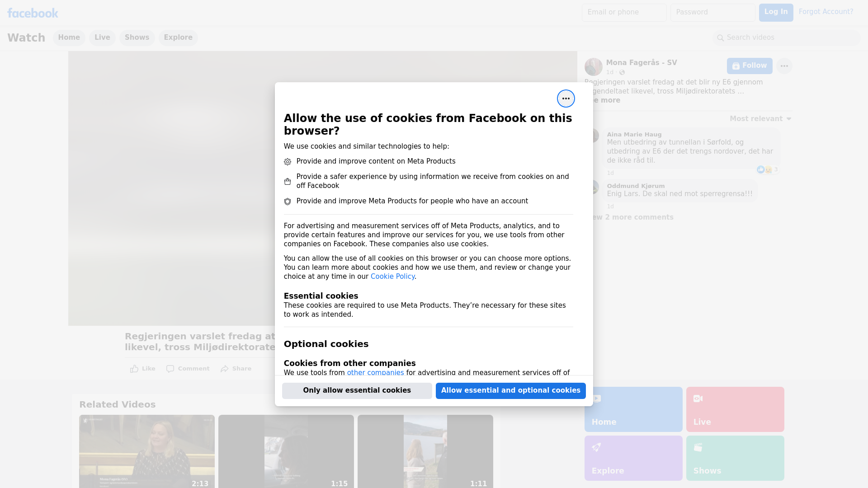
Task: Click the Facebook logo
Action: pyautogui.click(x=33, y=13)
